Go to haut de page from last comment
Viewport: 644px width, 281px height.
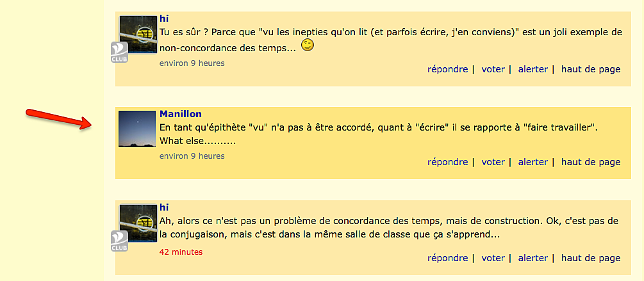(x=591, y=258)
